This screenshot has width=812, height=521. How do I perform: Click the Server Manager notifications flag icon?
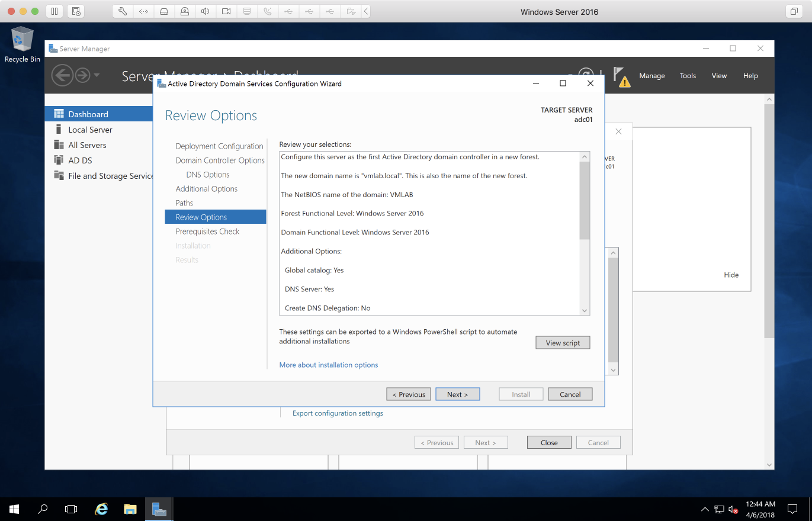[620, 76]
